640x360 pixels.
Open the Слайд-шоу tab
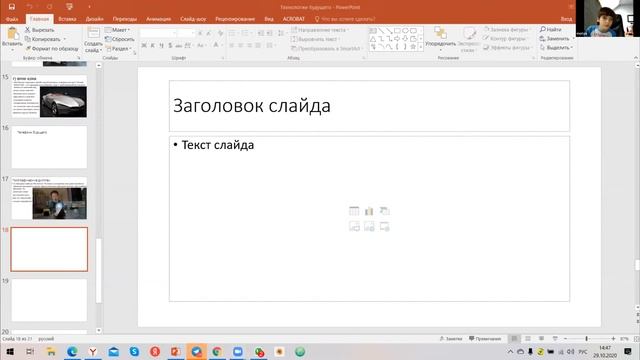(x=193, y=19)
